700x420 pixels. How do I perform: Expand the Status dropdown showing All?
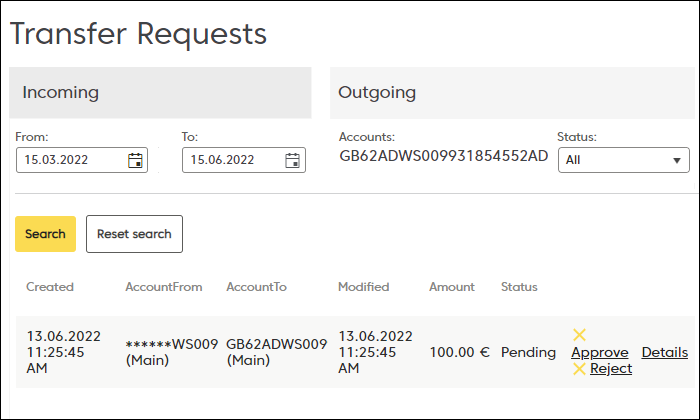[622, 160]
